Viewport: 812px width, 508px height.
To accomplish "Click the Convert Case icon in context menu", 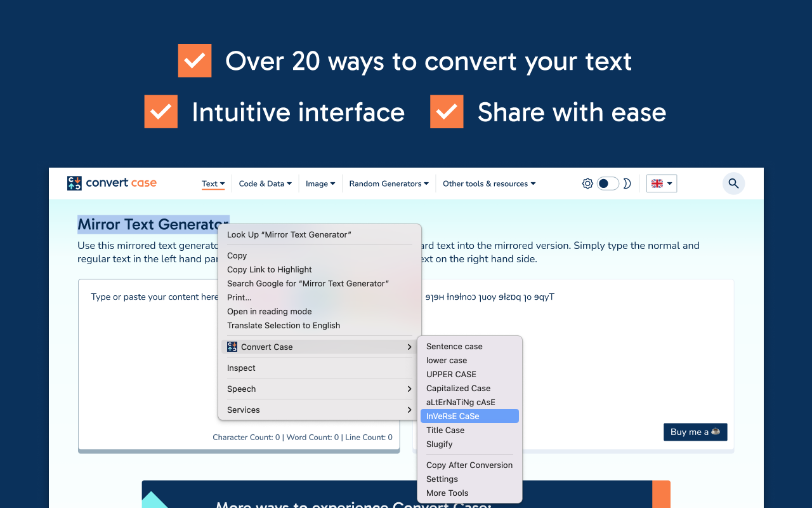I will 232,347.
